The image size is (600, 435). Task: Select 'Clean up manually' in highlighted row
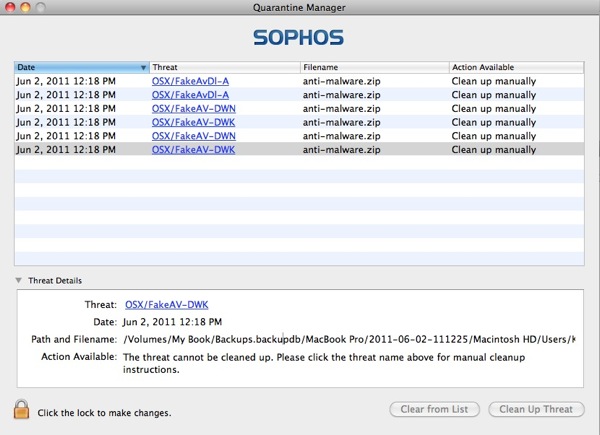(494, 150)
